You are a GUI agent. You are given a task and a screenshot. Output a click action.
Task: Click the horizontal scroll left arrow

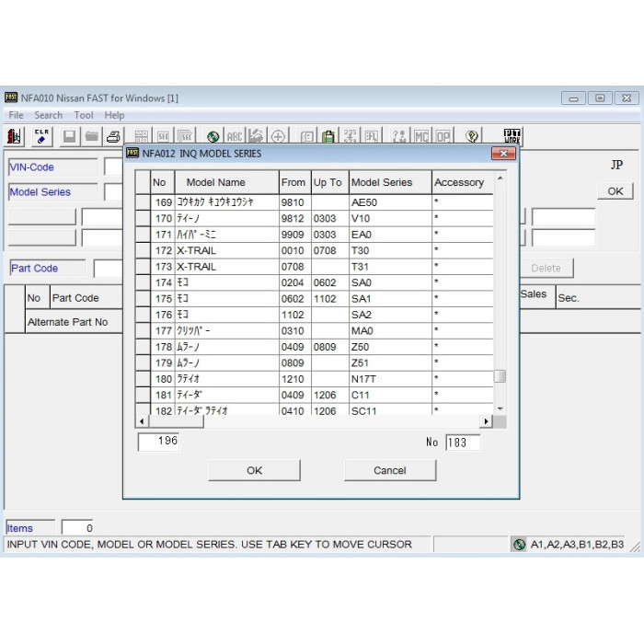142,421
